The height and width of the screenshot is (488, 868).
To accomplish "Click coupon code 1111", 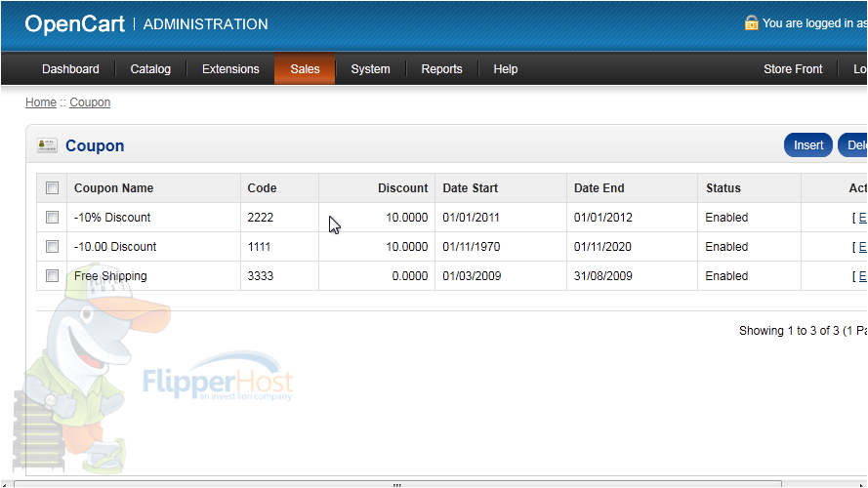I will tap(259, 247).
